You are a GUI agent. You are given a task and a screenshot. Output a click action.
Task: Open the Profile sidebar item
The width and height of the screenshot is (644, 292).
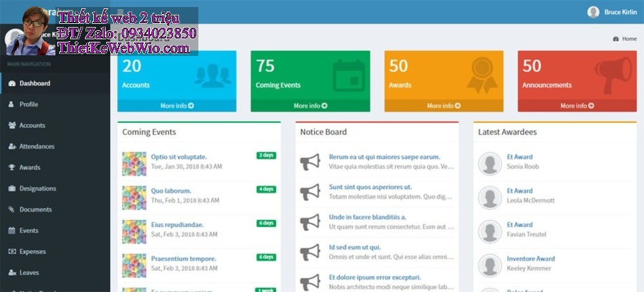(28, 104)
